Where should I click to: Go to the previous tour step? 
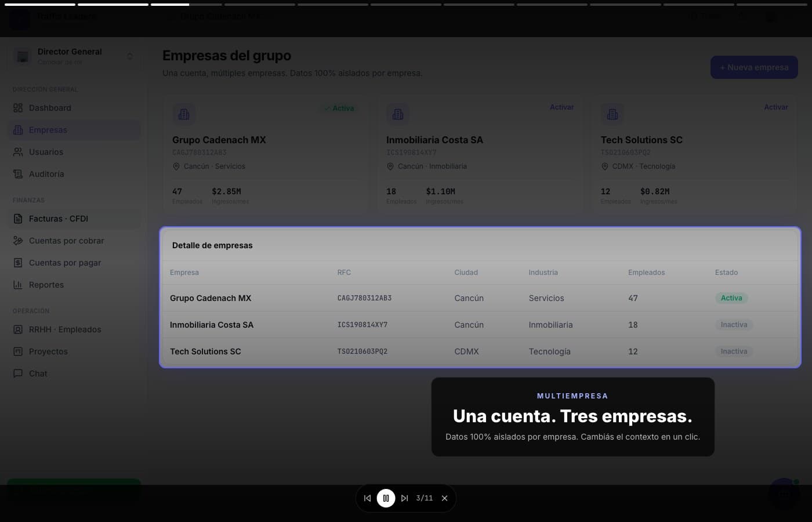click(367, 498)
